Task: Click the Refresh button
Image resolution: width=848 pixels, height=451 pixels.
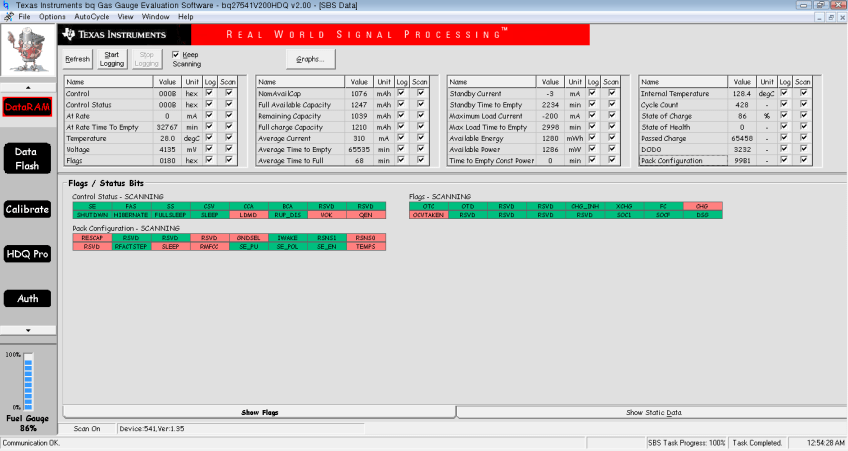Action: (77, 59)
